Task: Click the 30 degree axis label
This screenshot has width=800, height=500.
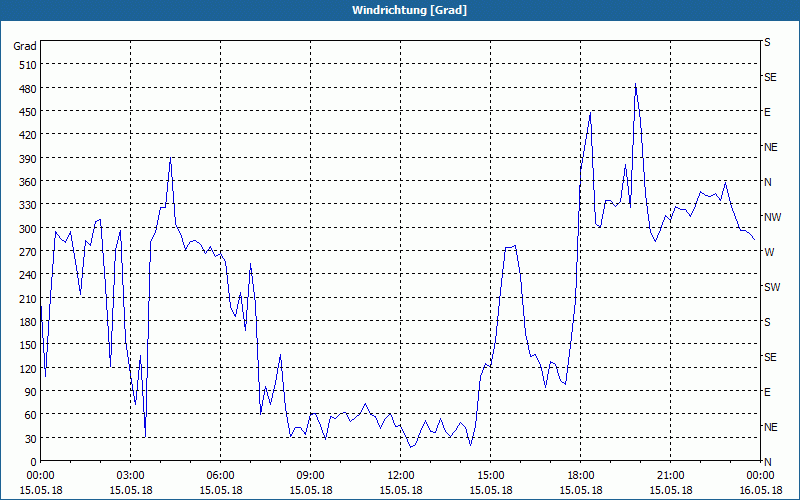Action: [x=31, y=439]
